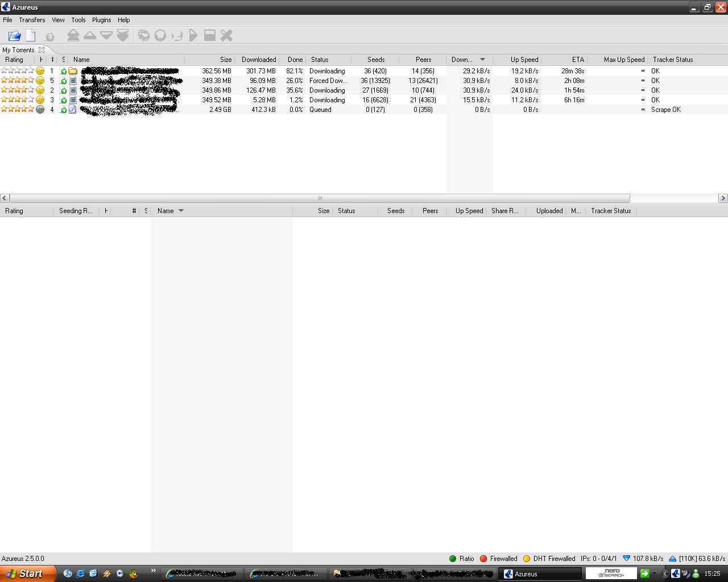Click rating stars of the 362.56 MB torrent

pyautogui.click(x=18, y=71)
